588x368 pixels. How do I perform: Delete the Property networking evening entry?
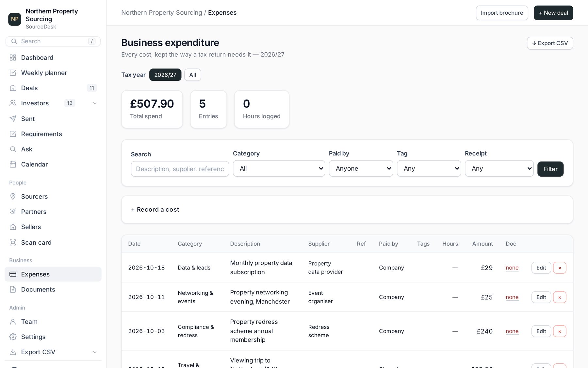560,297
